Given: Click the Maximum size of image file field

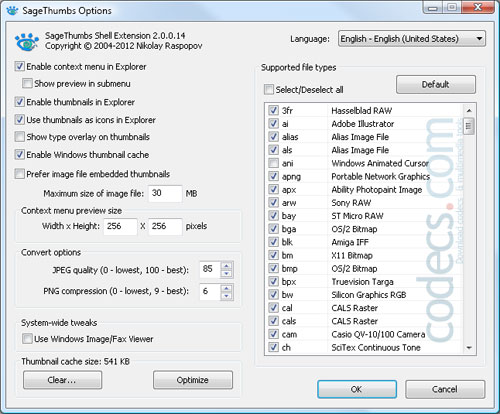Looking at the screenshot, I should pyautogui.click(x=165, y=193).
